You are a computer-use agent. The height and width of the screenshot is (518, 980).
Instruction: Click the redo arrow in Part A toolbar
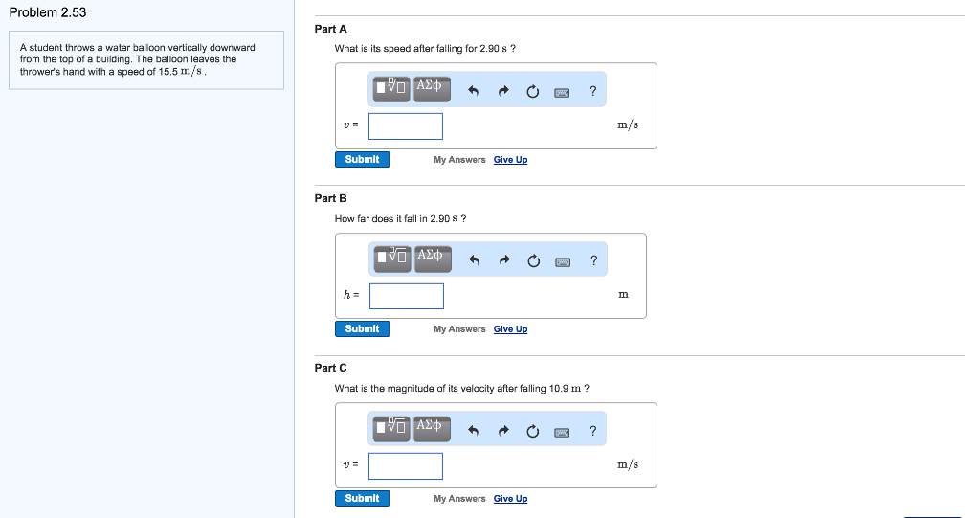[502, 92]
